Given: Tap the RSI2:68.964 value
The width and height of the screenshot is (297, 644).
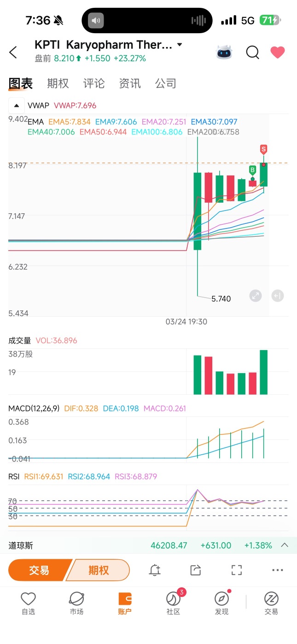Looking at the screenshot, I should pos(89,477).
